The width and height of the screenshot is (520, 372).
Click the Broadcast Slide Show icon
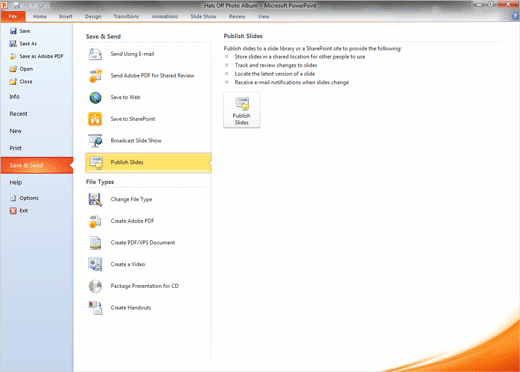(x=95, y=141)
